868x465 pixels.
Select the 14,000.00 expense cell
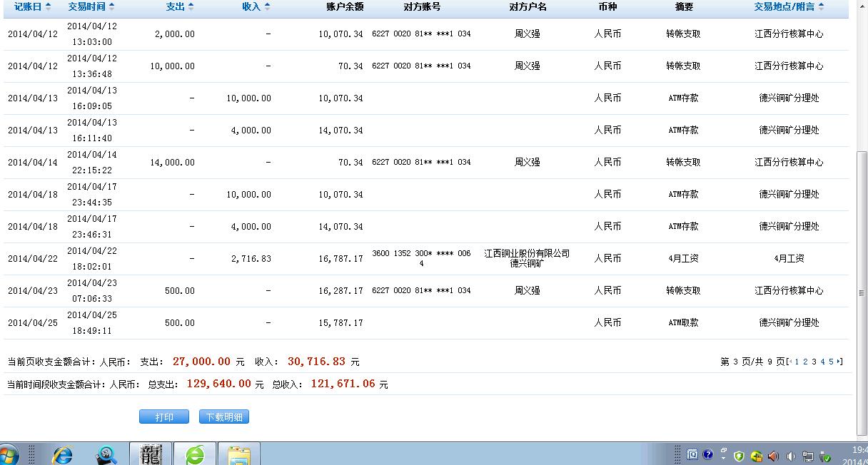click(172, 163)
